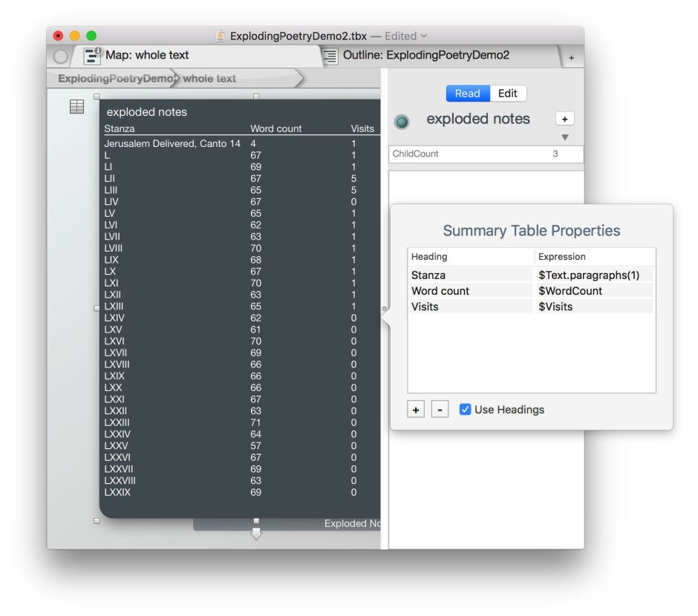Image resolution: width=698 pixels, height=616 pixels.
Task: Add a new summary table column
Action: pos(417,410)
